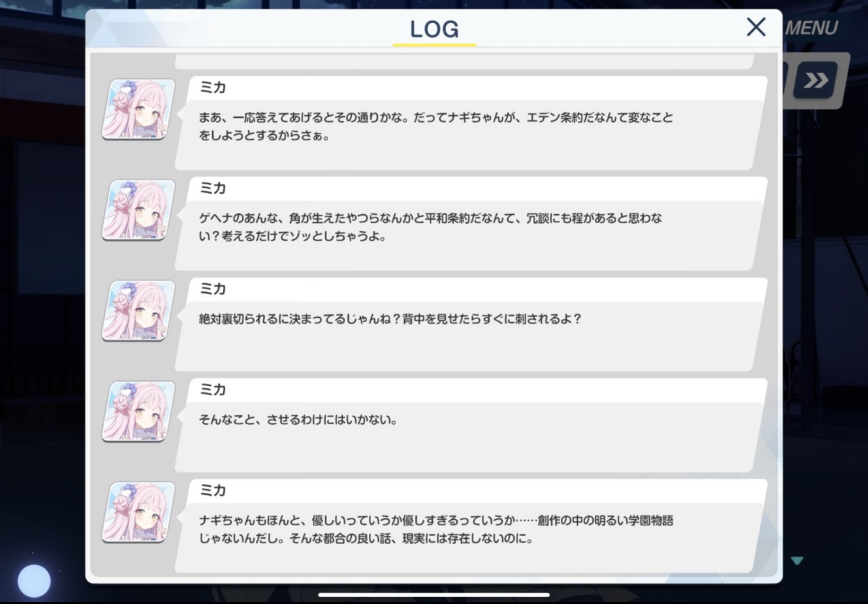The height and width of the screenshot is (604, 868).
Task: Click Mika's portrait beside the 絶対裏切られる message
Action: (x=138, y=311)
